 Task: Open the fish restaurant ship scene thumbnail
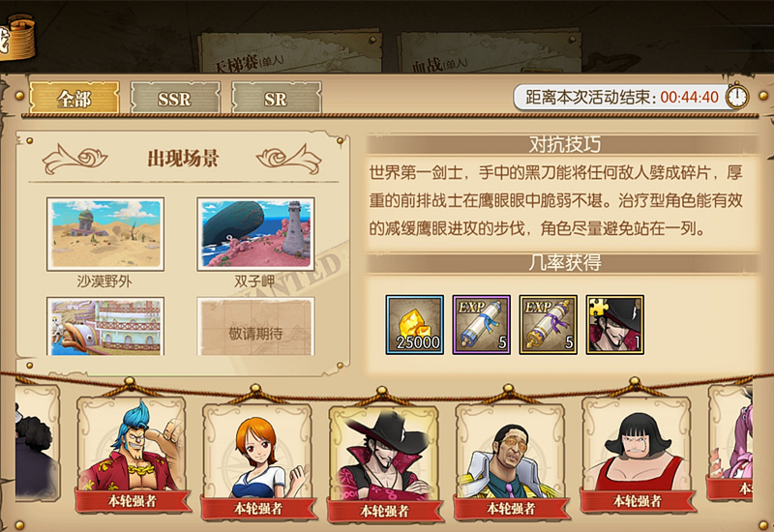pos(105,326)
